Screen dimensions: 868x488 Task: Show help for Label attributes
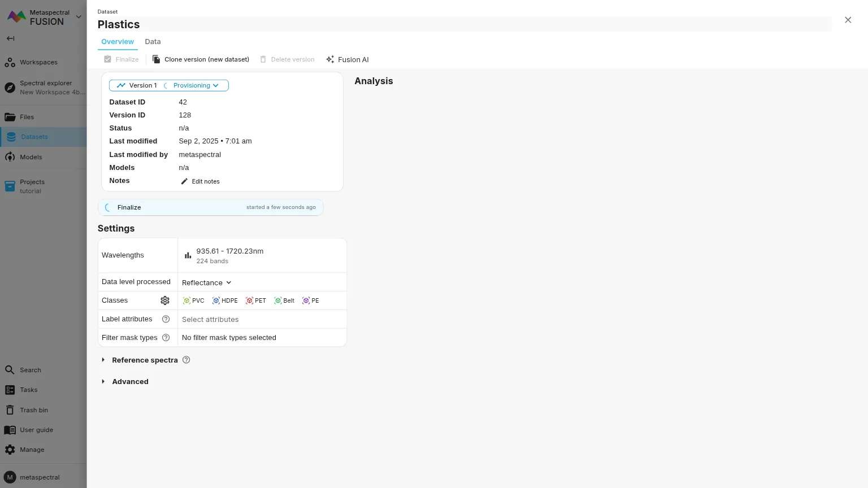[166, 319]
